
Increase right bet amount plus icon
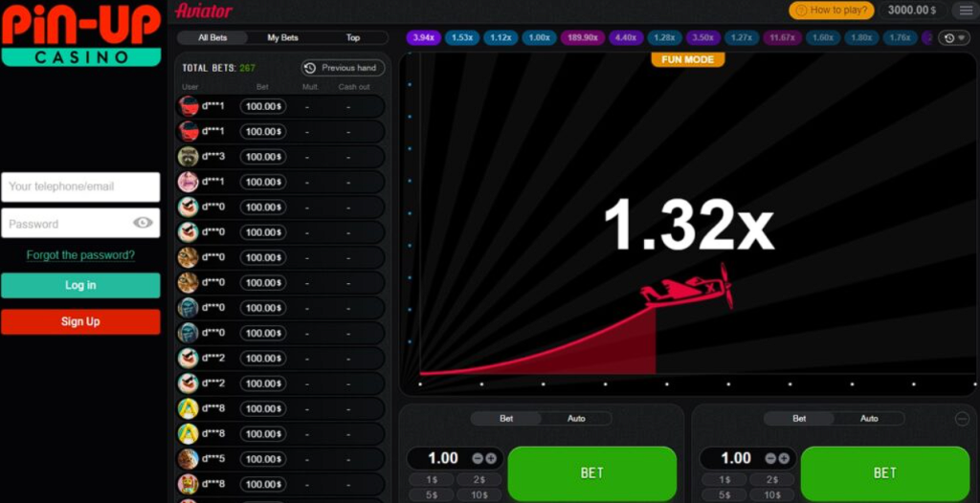tap(783, 459)
